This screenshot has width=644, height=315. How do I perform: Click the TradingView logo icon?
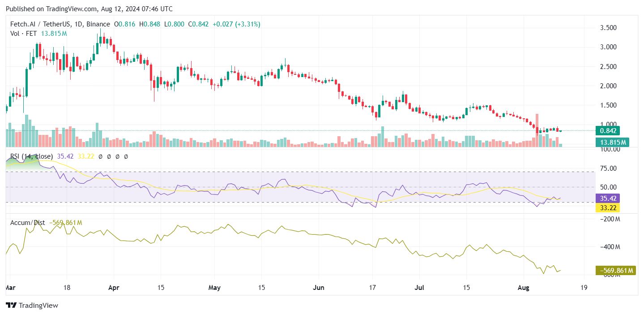pyautogui.click(x=11, y=306)
